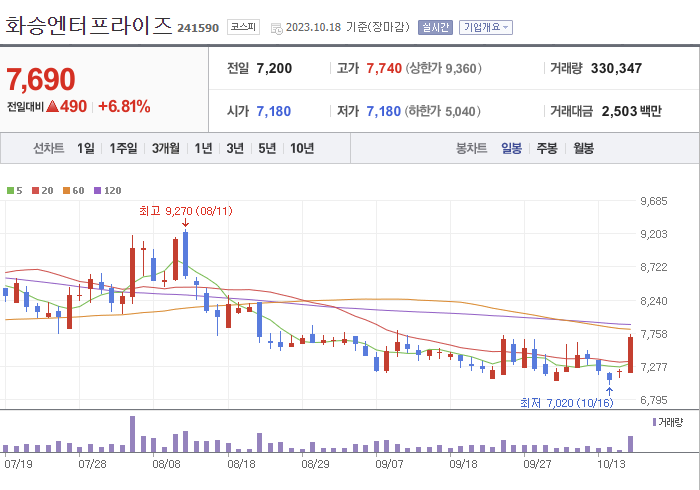Click the 최고 9,270 (08/11) annotation

point(186,211)
